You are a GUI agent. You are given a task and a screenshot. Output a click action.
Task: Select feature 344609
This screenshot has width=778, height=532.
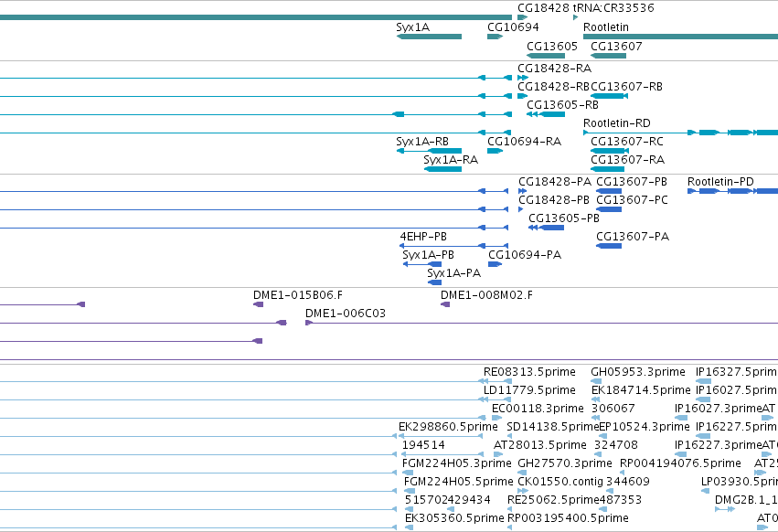(x=628, y=483)
